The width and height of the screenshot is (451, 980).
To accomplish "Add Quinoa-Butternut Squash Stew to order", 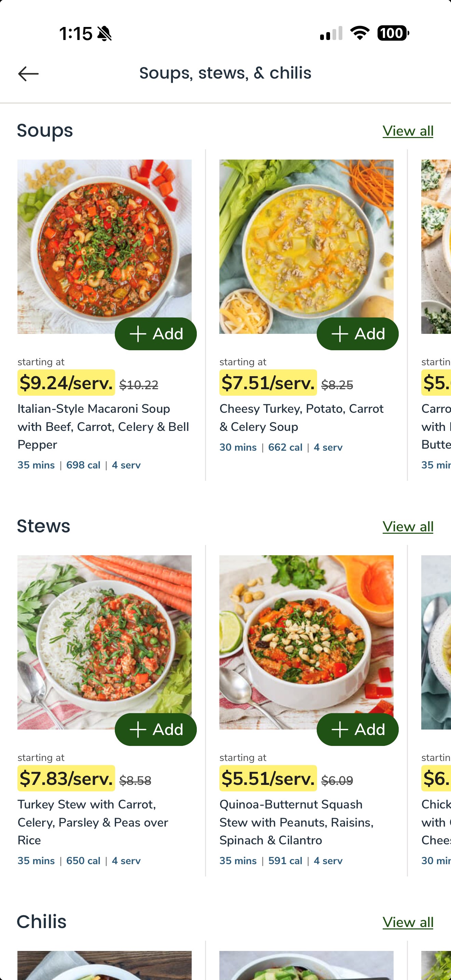I will (357, 729).
